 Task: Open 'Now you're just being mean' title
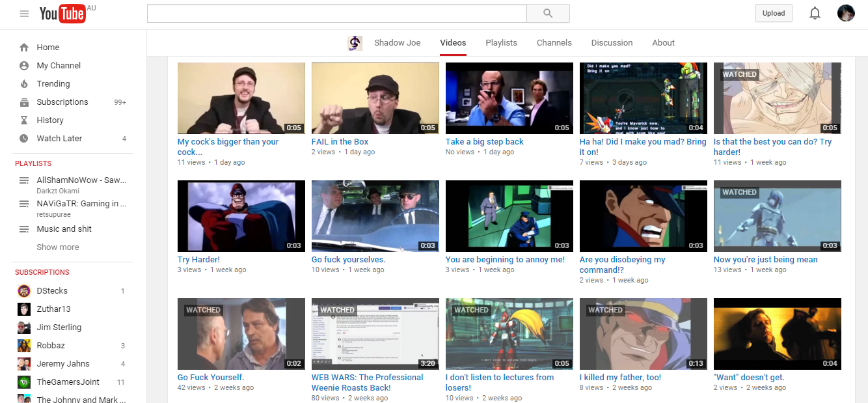[766, 260]
